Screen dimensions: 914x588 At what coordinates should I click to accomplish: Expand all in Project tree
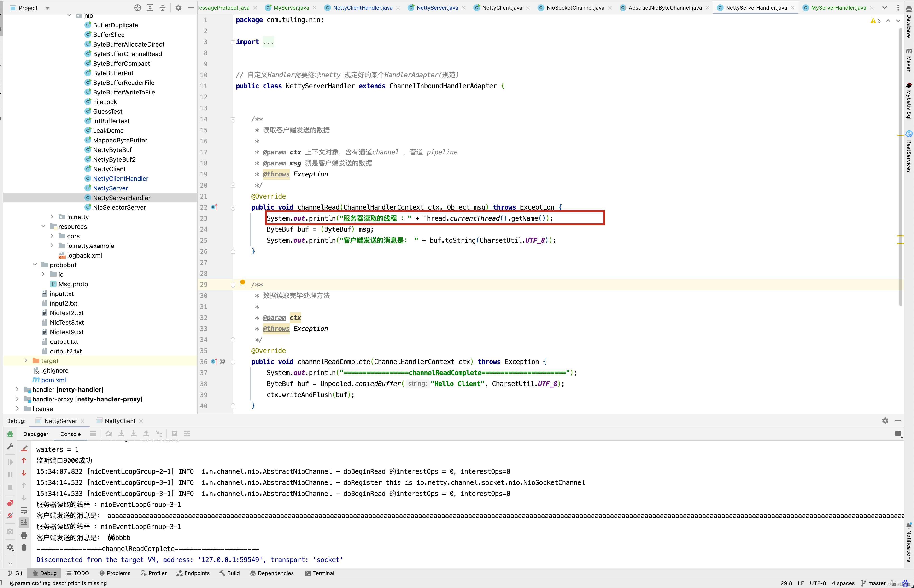(150, 8)
